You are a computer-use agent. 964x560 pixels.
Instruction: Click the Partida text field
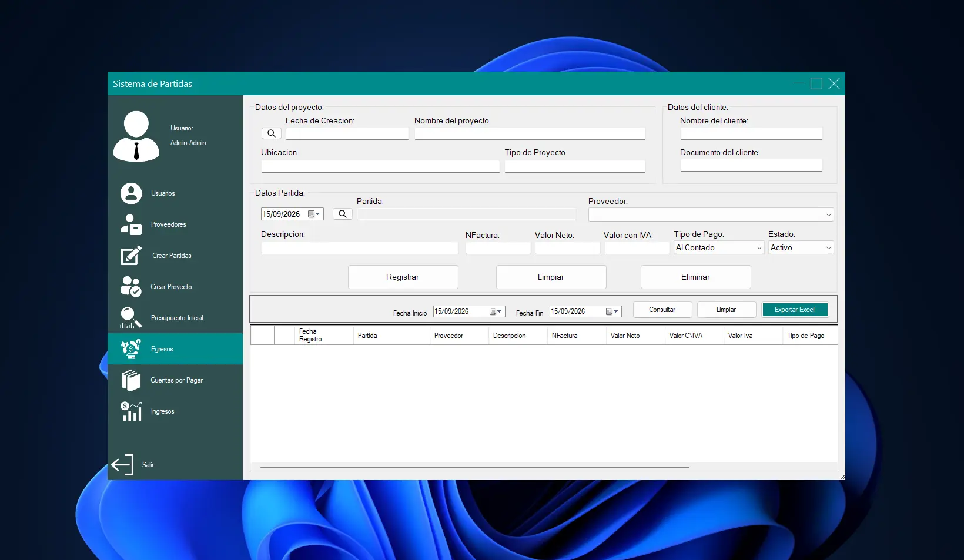point(467,214)
